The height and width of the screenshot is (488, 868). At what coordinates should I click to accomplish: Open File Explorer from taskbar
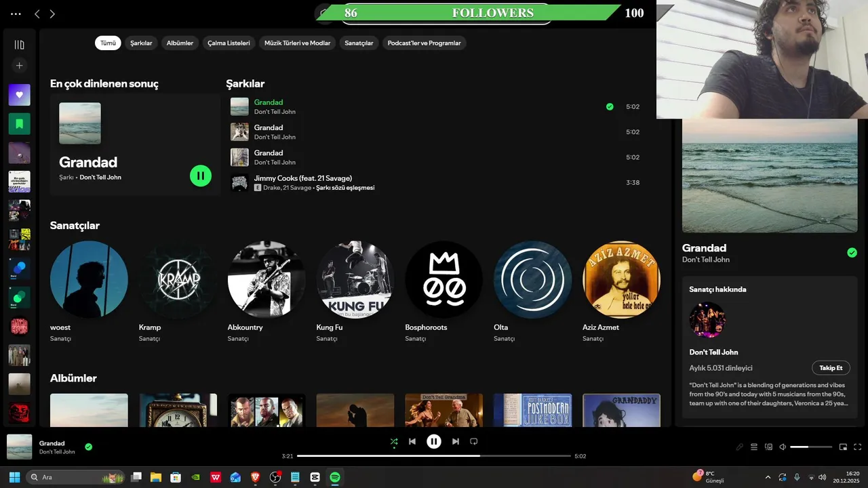[155, 477]
